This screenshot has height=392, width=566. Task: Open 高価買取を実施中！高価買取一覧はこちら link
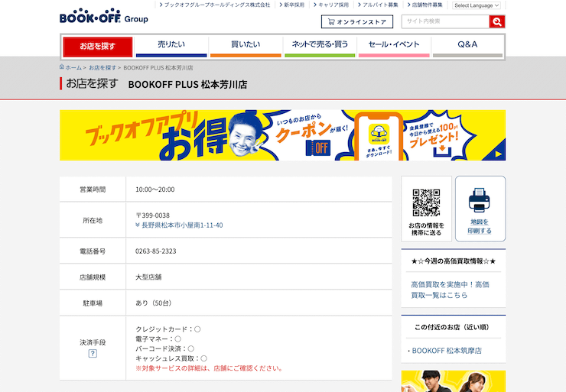click(450, 290)
